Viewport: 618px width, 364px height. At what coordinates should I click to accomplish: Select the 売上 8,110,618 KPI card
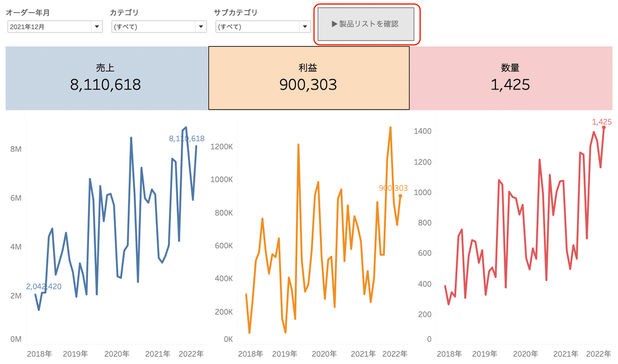click(x=107, y=78)
